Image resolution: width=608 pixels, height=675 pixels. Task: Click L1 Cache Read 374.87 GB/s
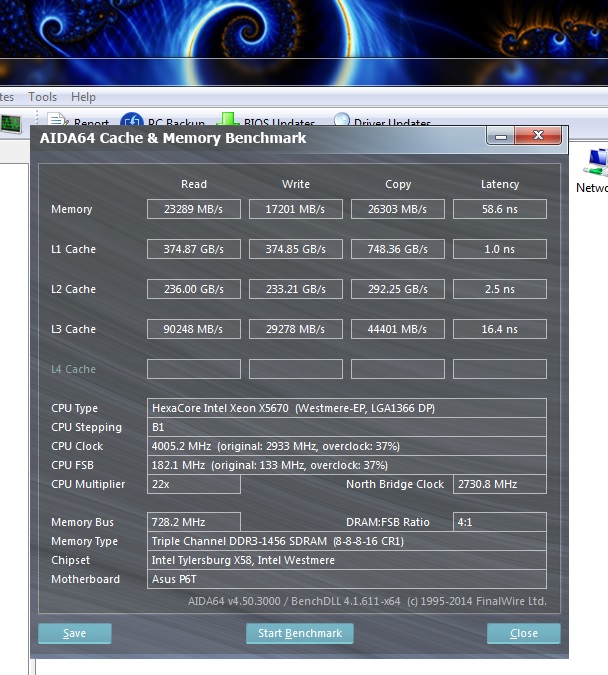[194, 249]
